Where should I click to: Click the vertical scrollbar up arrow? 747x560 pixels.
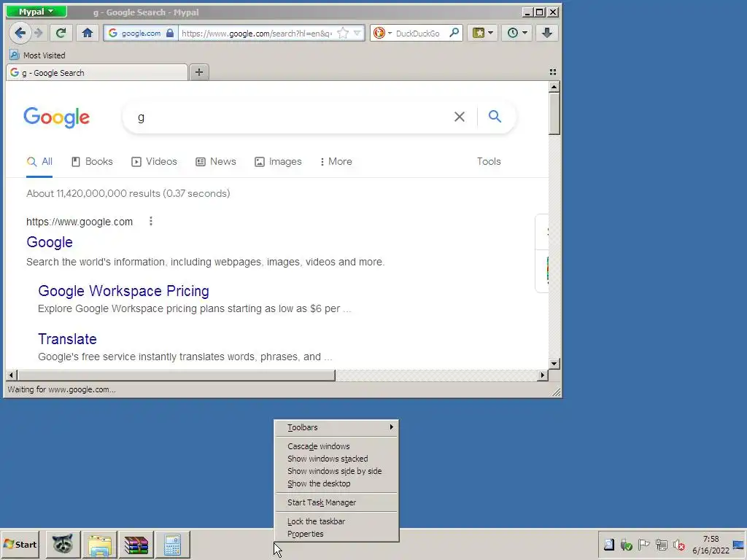[x=554, y=87]
